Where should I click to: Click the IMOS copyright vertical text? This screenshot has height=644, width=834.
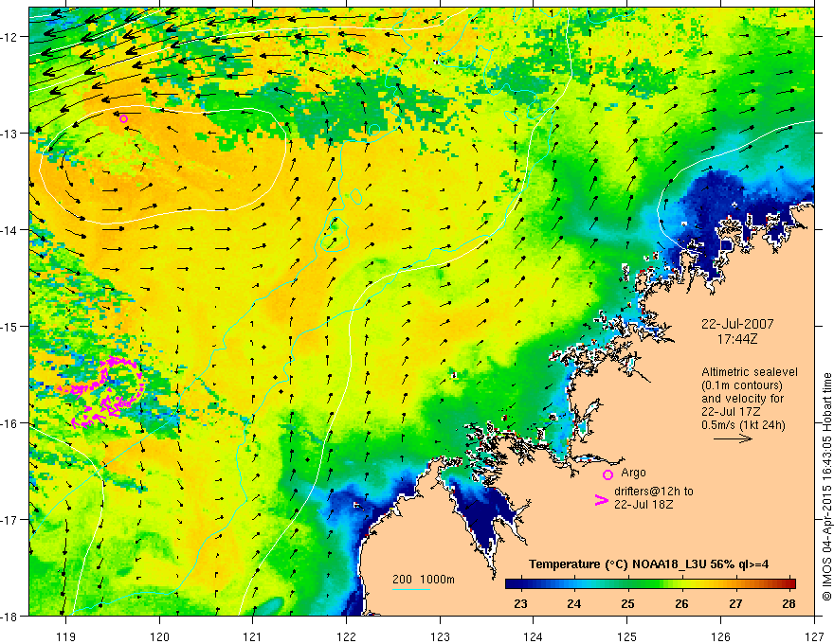[826, 486]
